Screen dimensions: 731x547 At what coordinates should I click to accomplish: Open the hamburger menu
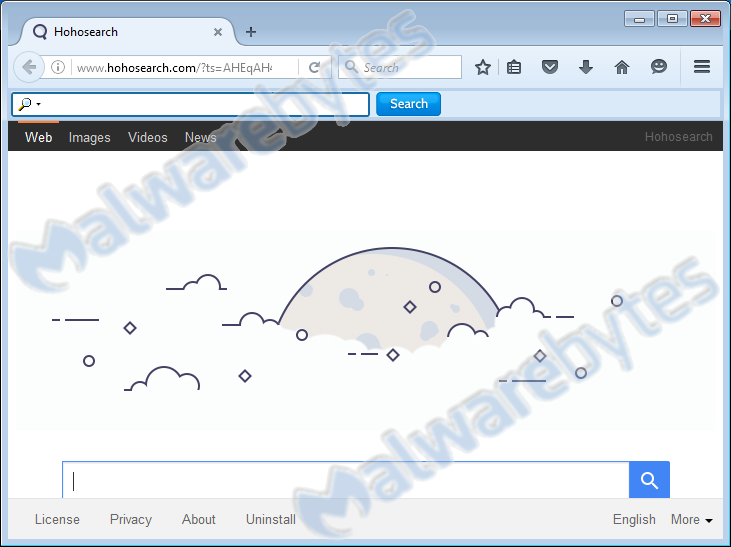701,67
